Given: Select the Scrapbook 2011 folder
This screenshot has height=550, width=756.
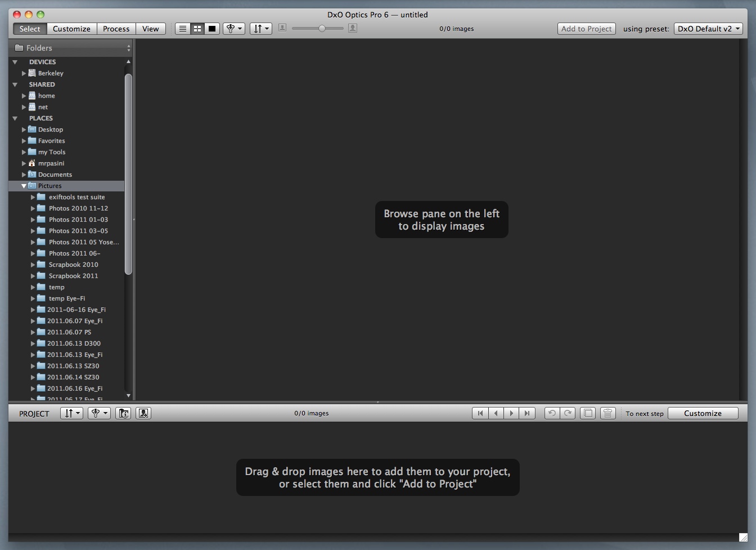Looking at the screenshot, I should tap(73, 276).
